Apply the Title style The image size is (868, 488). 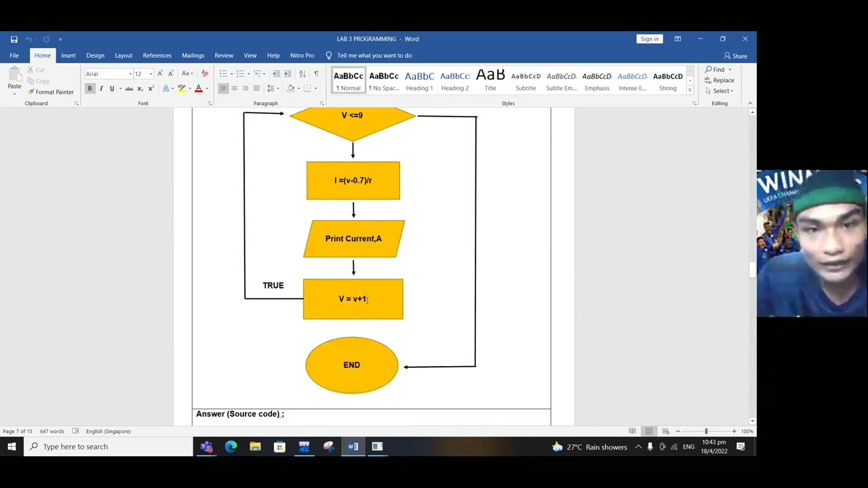490,81
